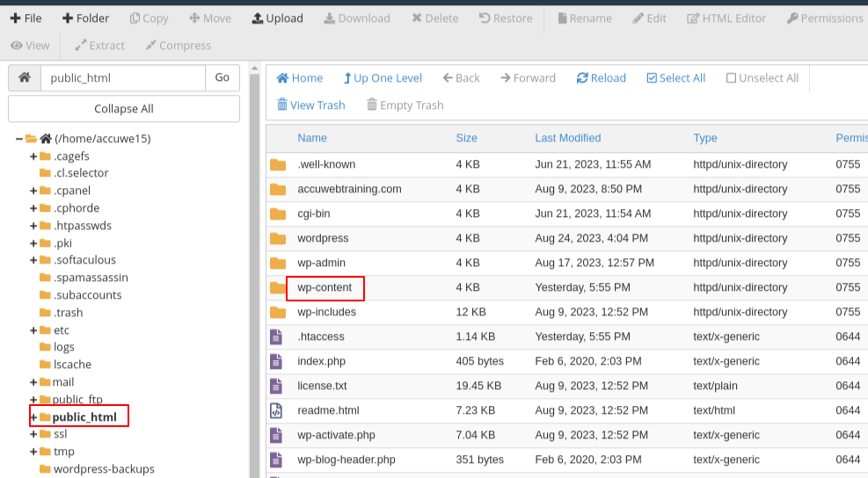Expand the .cagefs tree folder
Screen dimensions: 868x478
coord(33,156)
